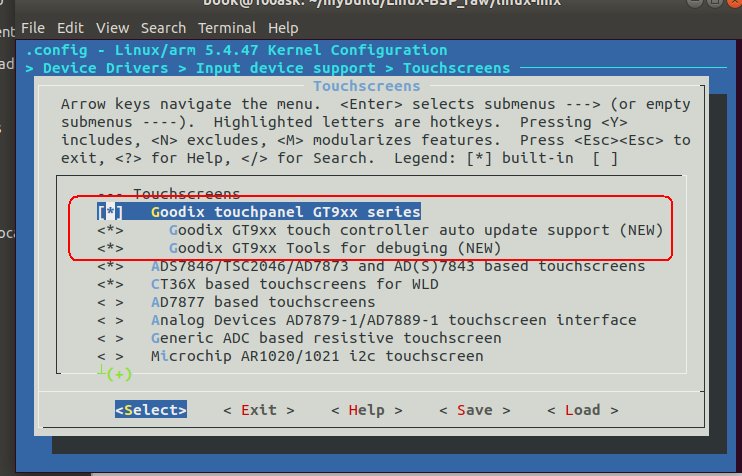Click 'Touchscreens' at the breadcrumb end
Screen dimensions: 742x476
[x=457, y=68]
